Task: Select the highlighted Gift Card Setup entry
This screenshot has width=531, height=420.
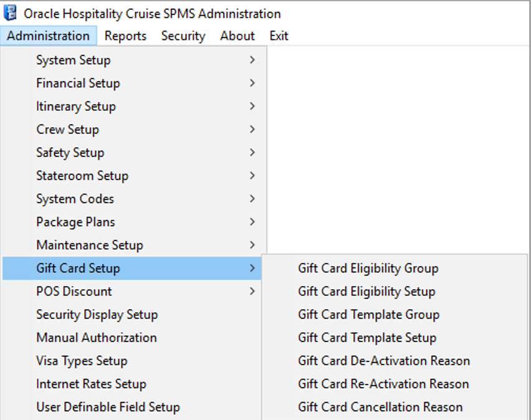Action: point(132,268)
